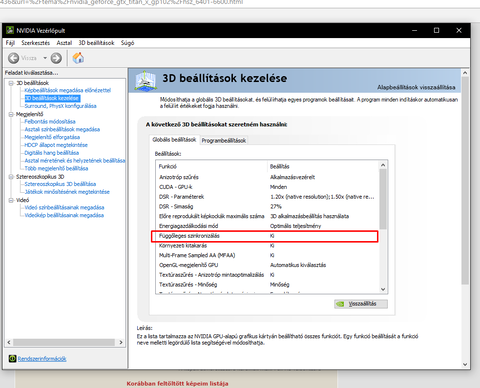
Task: Select the OpenGL-megjelenítő GPU row
Action: (x=267, y=265)
